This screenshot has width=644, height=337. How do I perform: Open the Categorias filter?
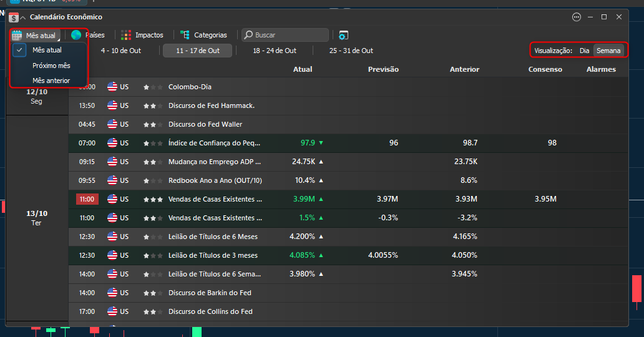[203, 35]
